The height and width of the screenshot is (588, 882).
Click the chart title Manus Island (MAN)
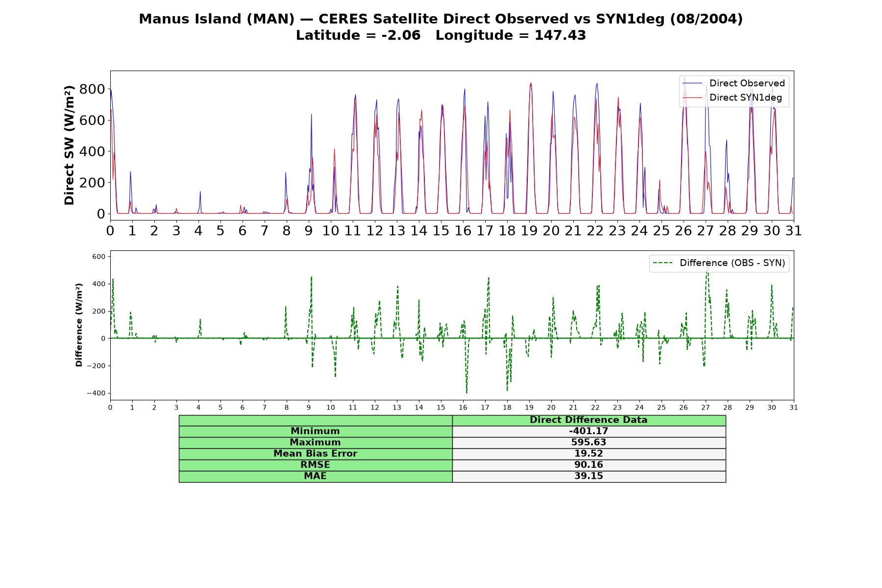[x=217, y=19]
